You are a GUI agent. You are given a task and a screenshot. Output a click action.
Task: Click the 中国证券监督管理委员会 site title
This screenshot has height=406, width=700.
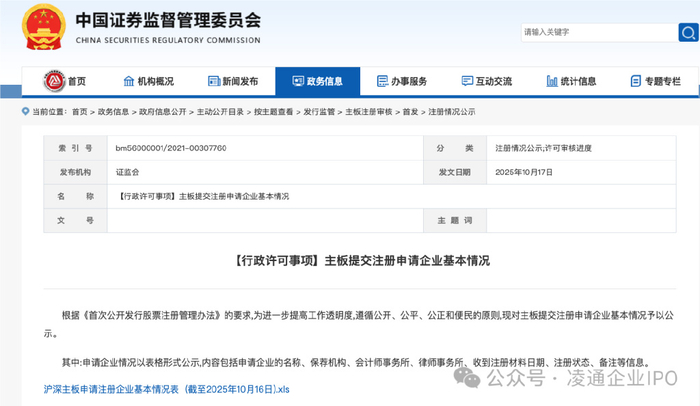(x=168, y=20)
